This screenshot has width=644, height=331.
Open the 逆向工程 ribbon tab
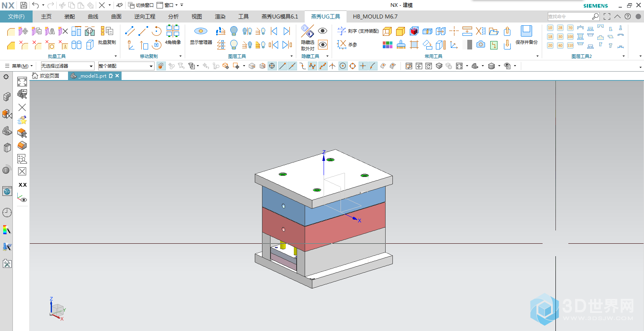[145, 16]
